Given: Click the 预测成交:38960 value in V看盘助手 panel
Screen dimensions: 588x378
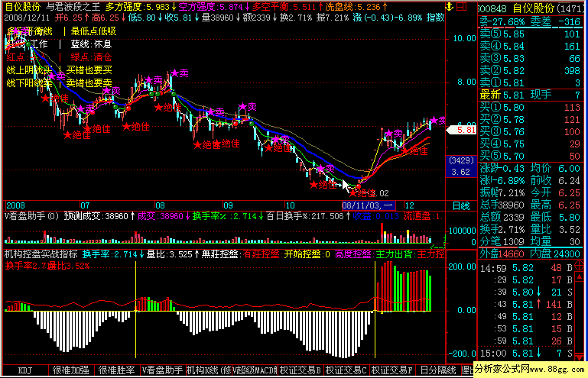Looking at the screenshot, I should pos(99,216).
